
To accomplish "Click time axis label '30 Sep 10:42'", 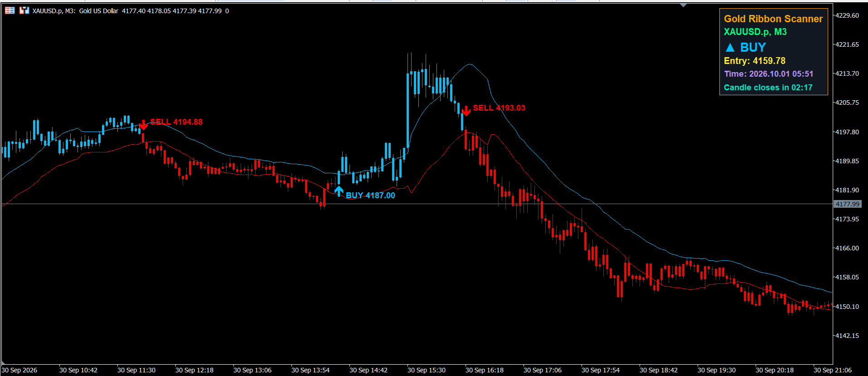I will 78,370.
